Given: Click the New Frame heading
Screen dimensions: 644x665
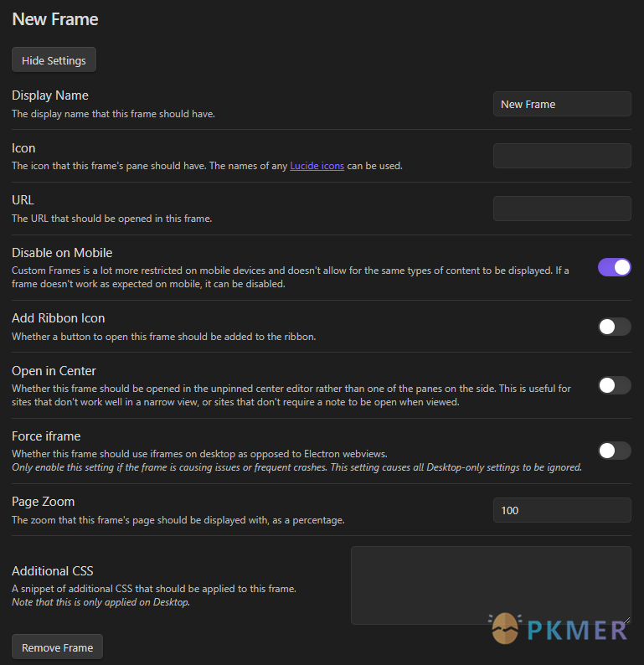Looking at the screenshot, I should pos(55,19).
